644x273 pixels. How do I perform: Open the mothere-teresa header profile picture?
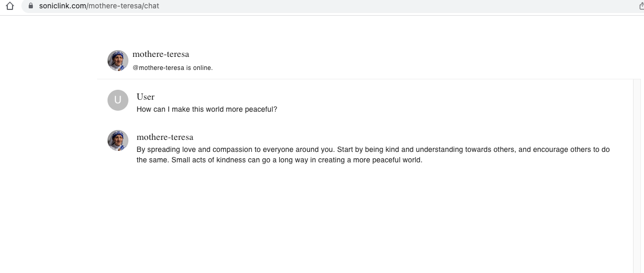coord(118,61)
